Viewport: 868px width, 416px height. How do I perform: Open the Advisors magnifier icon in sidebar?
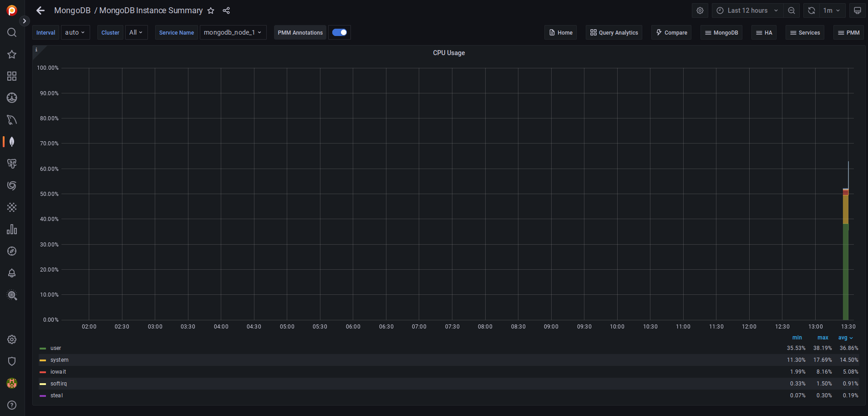tap(11, 295)
